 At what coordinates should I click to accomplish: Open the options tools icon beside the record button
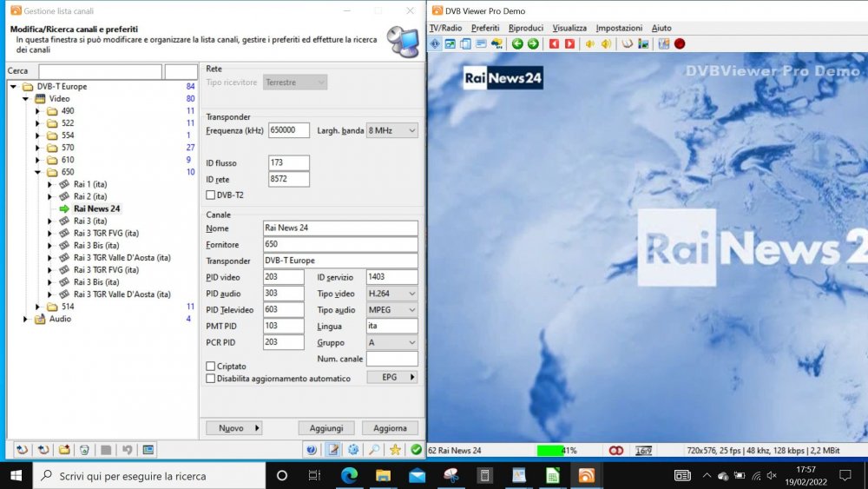click(664, 43)
